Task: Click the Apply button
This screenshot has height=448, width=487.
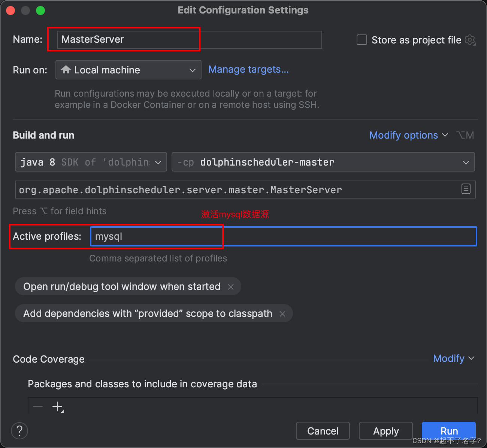Action: coord(386,431)
